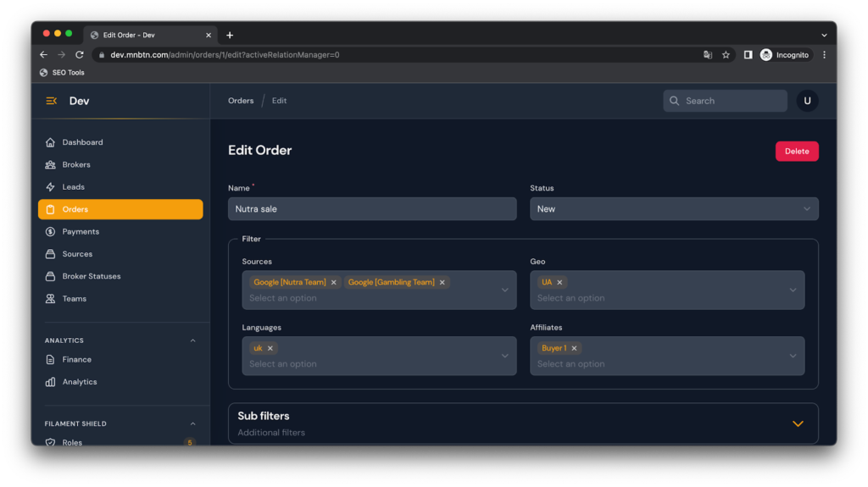Click the Teams people icon
The image size is (868, 487).
click(x=51, y=299)
